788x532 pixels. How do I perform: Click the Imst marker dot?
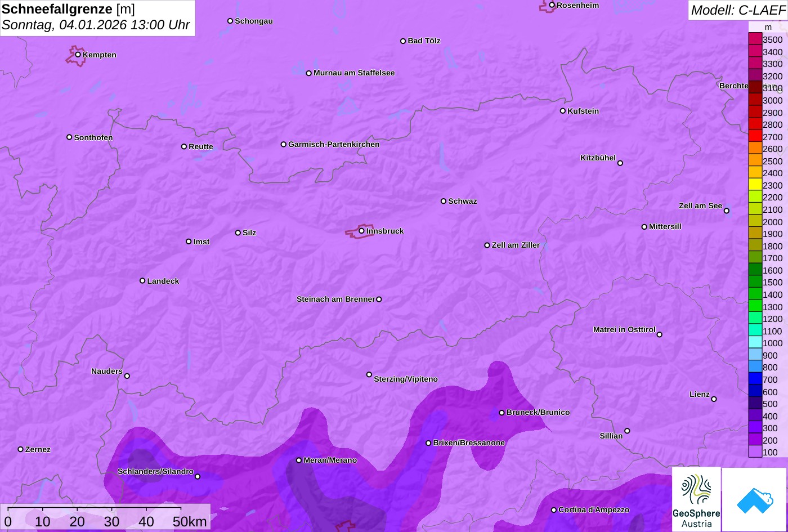(189, 242)
